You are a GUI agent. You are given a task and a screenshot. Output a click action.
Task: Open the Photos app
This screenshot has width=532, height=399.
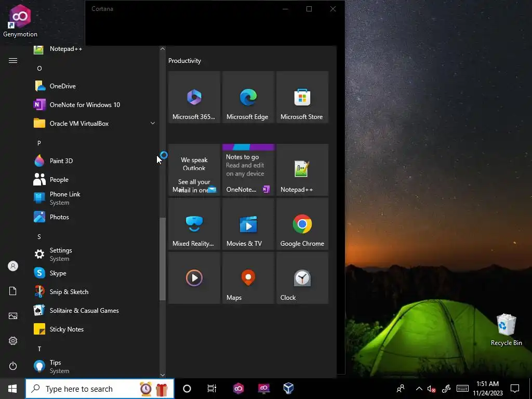95,217
